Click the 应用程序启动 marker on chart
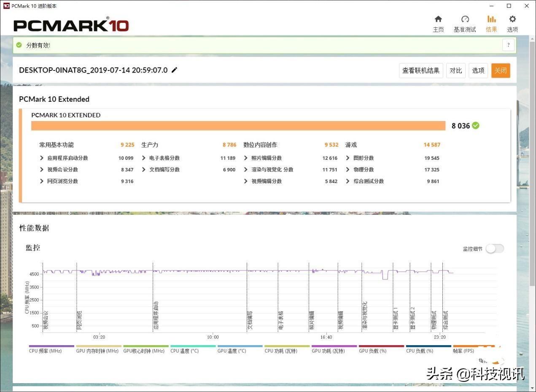Viewport: 536px width, 392px height. pos(156,316)
